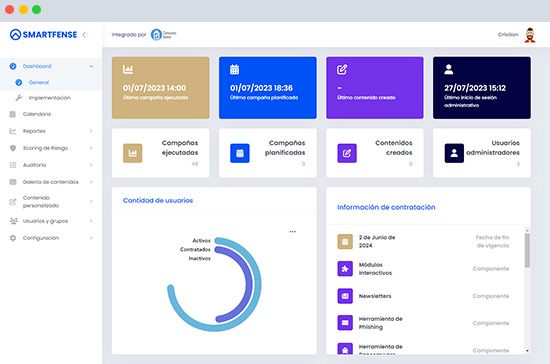Click edit icon on purple content card
The width and height of the screenshot is (550, 364).
coord(342,69)
